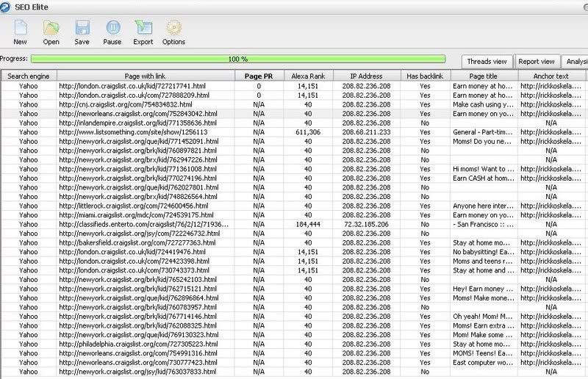
Task: Click page title Earn CASH at hom...
Action: coord(484,178)
